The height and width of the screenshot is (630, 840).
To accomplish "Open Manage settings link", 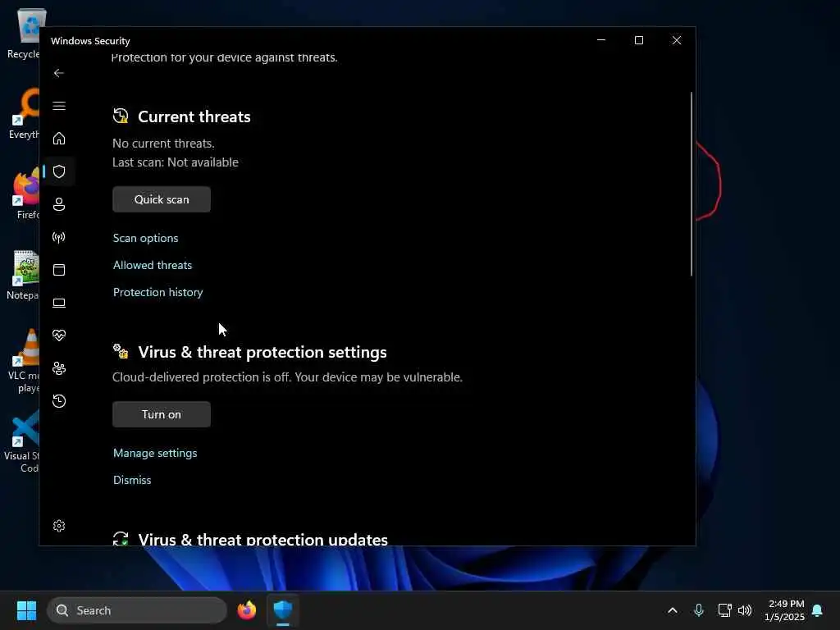I will point(155,453).
